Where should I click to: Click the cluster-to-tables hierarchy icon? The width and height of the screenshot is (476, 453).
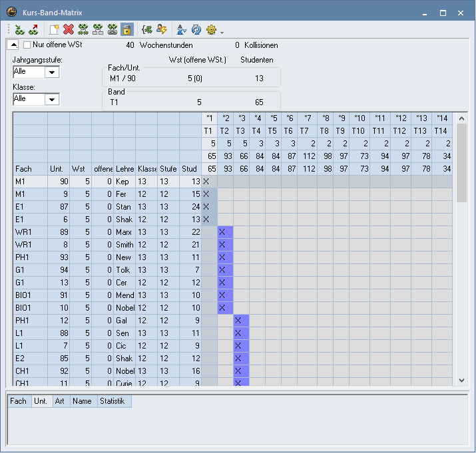(98, 30)
